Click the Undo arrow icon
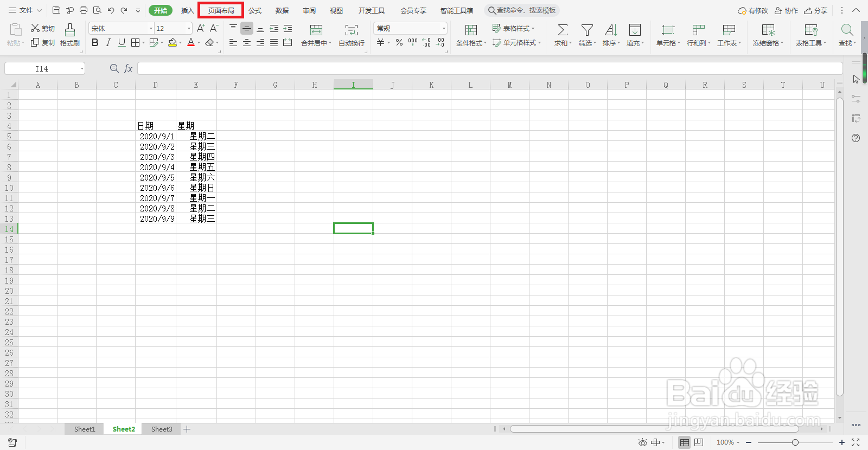This screenshot has width=868, height=450. click(x=111, y=10)
